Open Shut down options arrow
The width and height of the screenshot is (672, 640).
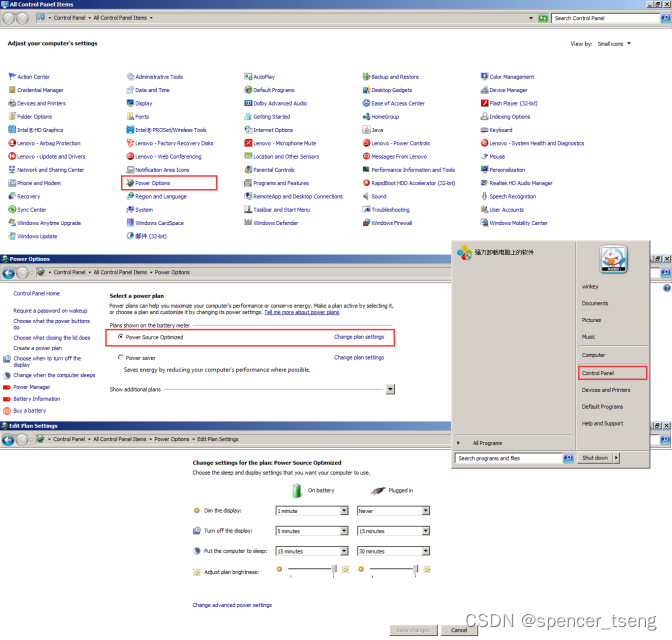point(616,458)
